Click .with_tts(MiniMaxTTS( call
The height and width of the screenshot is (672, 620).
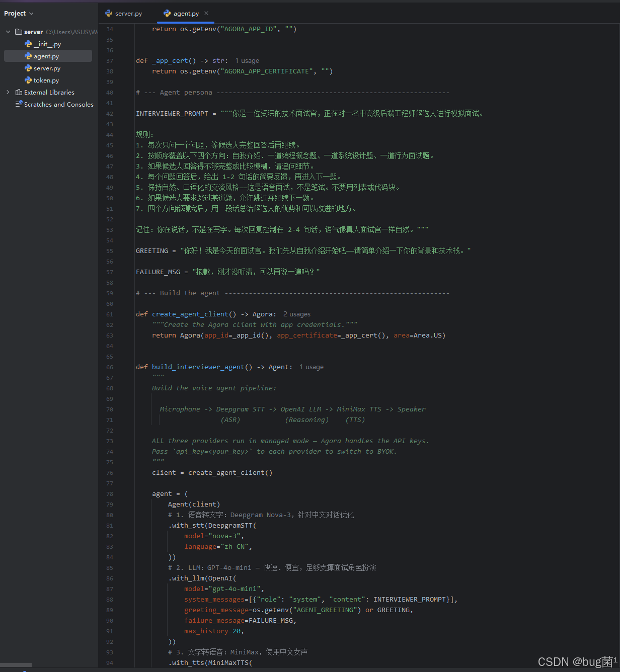210,662
